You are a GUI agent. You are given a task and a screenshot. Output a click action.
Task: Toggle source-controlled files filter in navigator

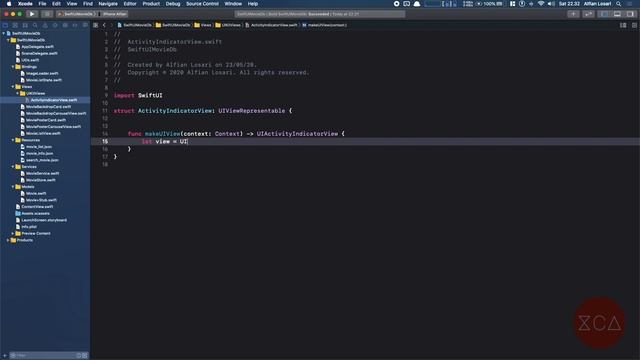pos(85,356)
